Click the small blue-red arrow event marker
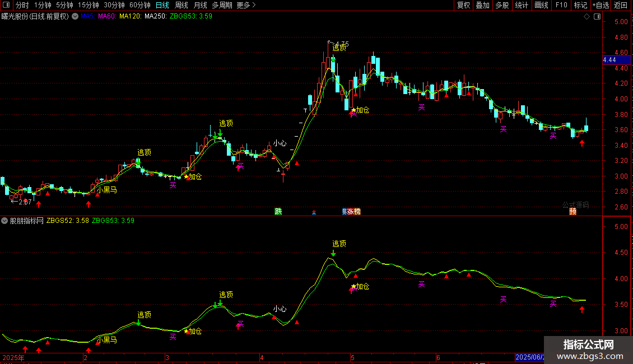Screen dimensions: 633x364 click(314, 212)
